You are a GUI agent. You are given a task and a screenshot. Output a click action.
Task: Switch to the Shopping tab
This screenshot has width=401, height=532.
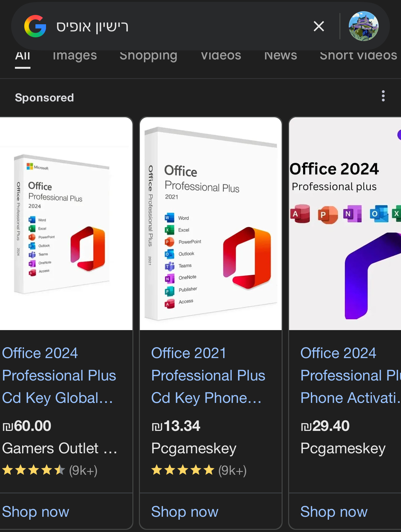click(148, 56)
